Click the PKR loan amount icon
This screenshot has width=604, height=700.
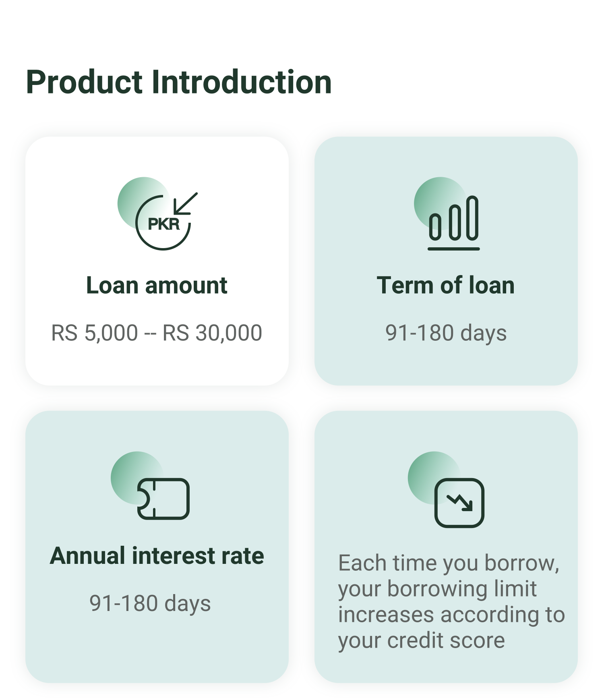click(x=163, y=222)
